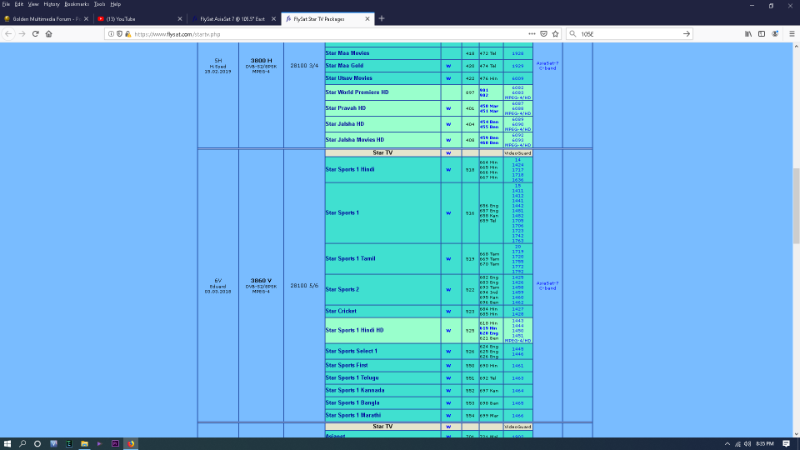Click the taskbar clock showing 8:35 PM
Image resolution: width=800 pixels, height=450 pixels.
(x=764, y=444)
